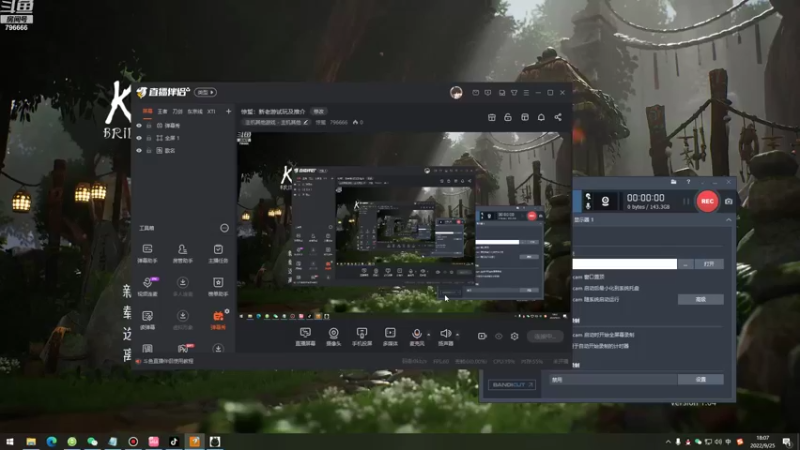Open the 读弹幕 tool
The image size is (800, 450).
coord(147,320)
